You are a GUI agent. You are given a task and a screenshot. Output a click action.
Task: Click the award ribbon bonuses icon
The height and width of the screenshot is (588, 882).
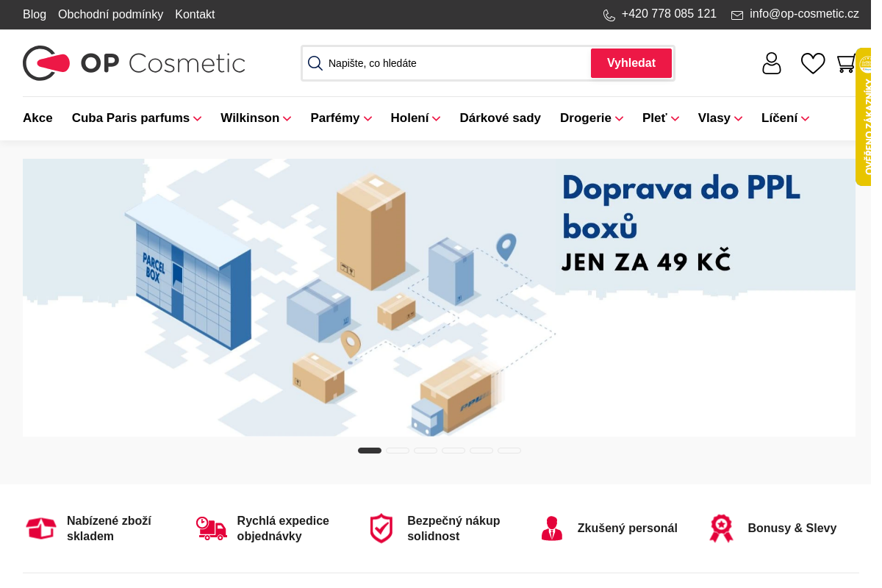tap(722, 528)
